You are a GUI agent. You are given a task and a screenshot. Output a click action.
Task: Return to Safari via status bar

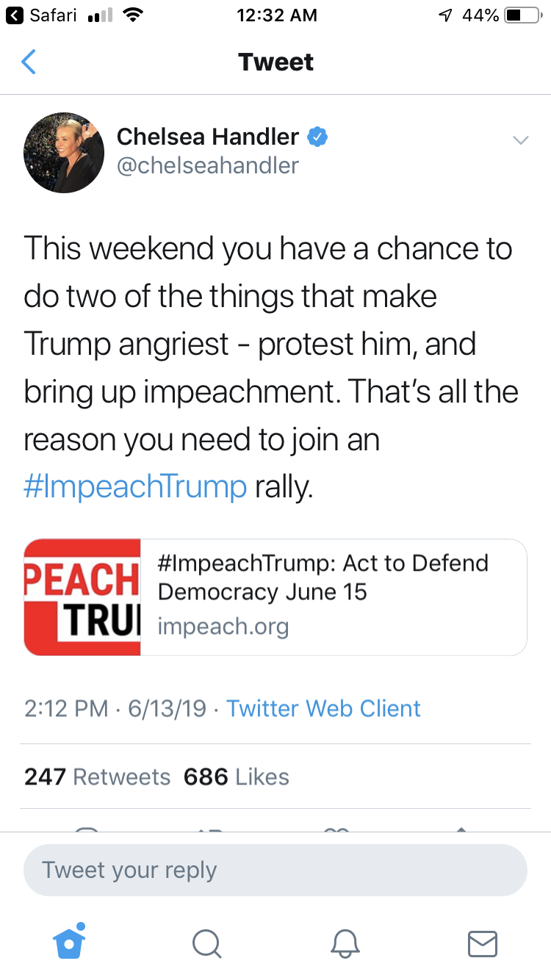[44, 15]
